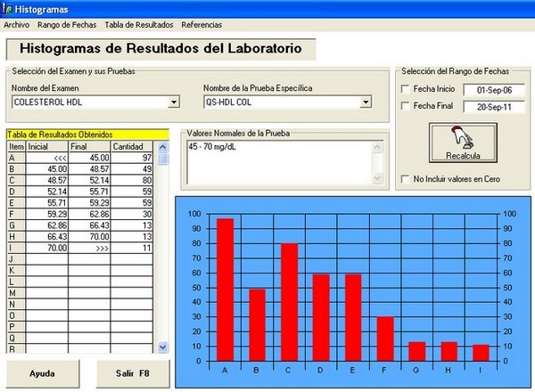Image resolution: width=535 pixels, height=392 pixels.
Task: Click Valores Normales scroll down arrow
Action: tap(377, 178)
